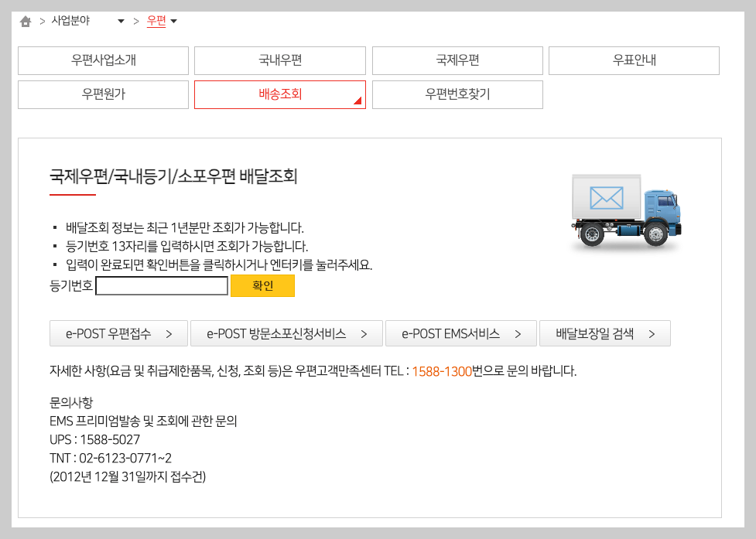756x539 pixels.
Task: Switch to the 국내우편 tab
Action: point(279,60)
